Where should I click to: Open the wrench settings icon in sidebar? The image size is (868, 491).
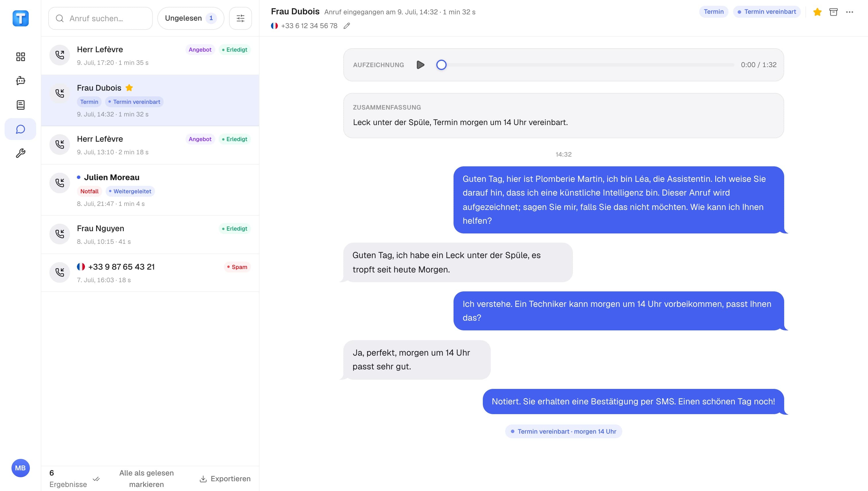(x=21, y=153)
